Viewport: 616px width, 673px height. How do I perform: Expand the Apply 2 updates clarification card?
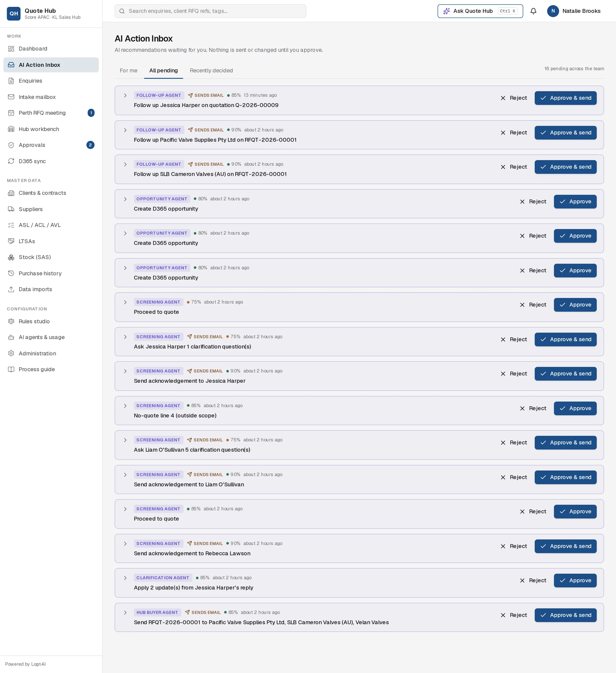125,578
